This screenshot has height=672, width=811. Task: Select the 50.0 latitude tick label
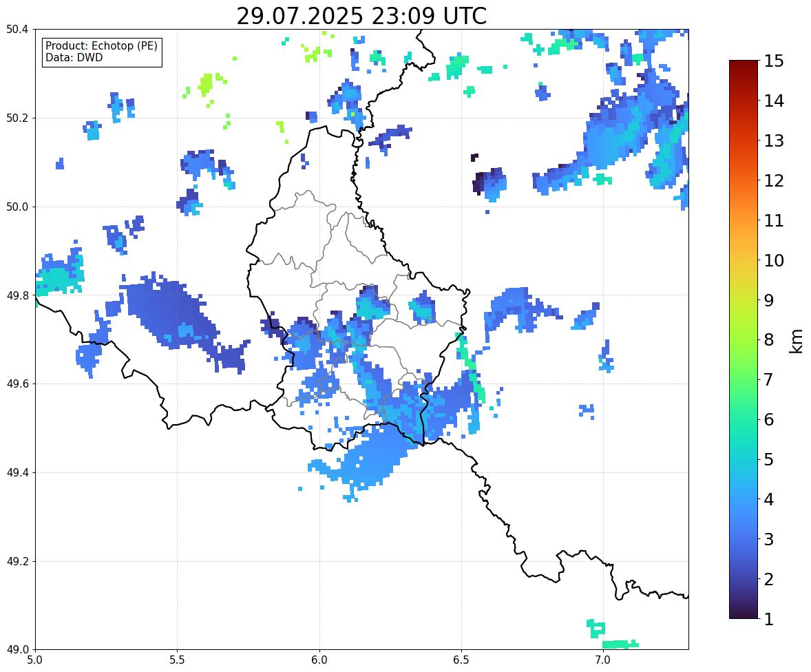(17, 207)
